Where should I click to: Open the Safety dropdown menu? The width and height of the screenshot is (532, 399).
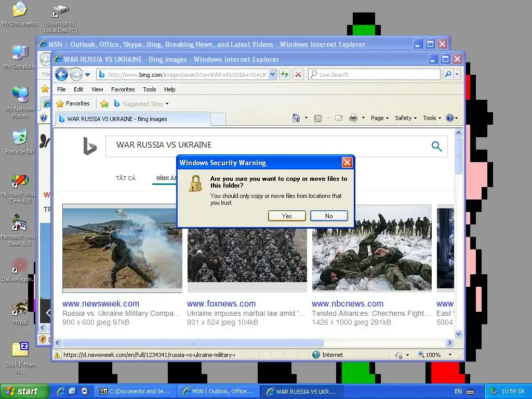tap(405, 118)
